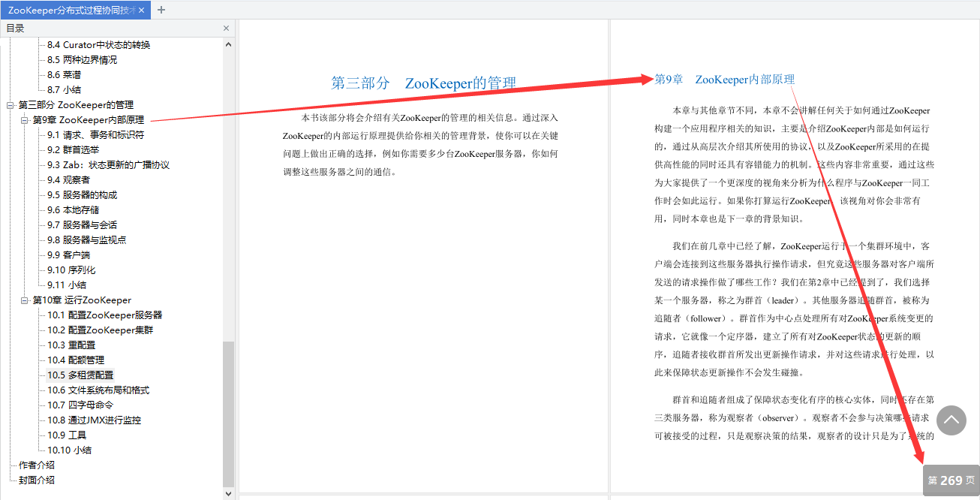Go to 9.5 服务器的构成
The width and height of the screenshot is (980, 500).
pyautogui.click(x=82, y=195)
